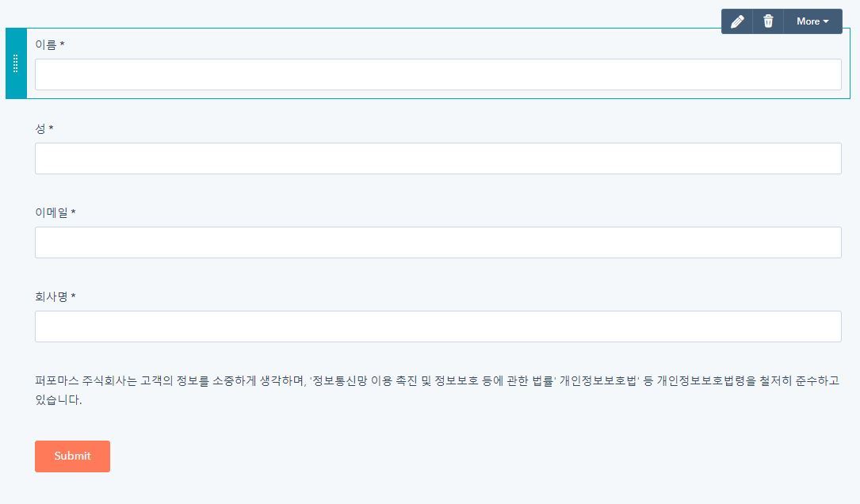The width and height of the screenshot is (860, 504).
Task: Click the orange Submit button
Action: tap(72, 456)
